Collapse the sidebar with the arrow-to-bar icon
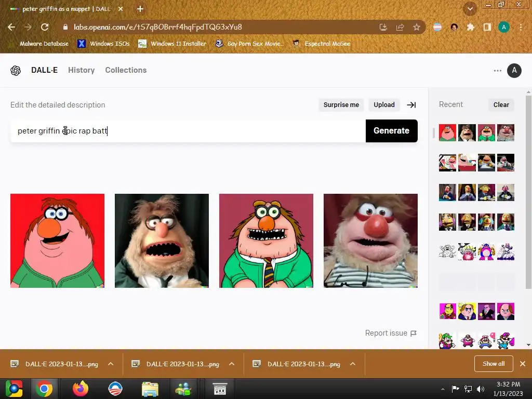The image size is (532, 399). click(x=411, y=105)
